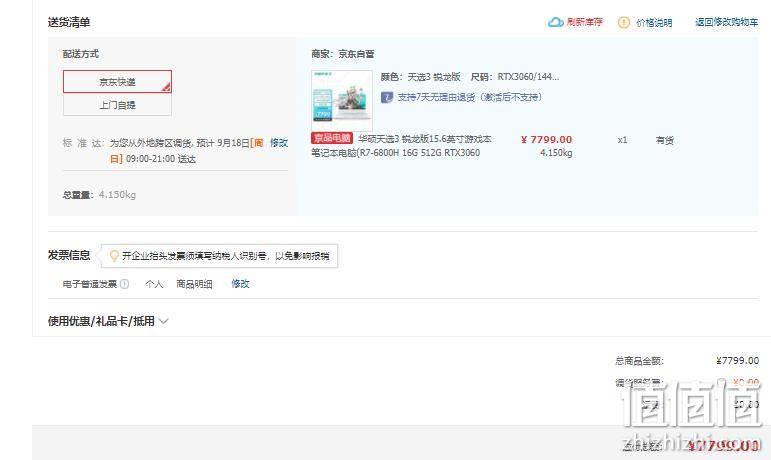Click 修改 in the invoice row

240,284
